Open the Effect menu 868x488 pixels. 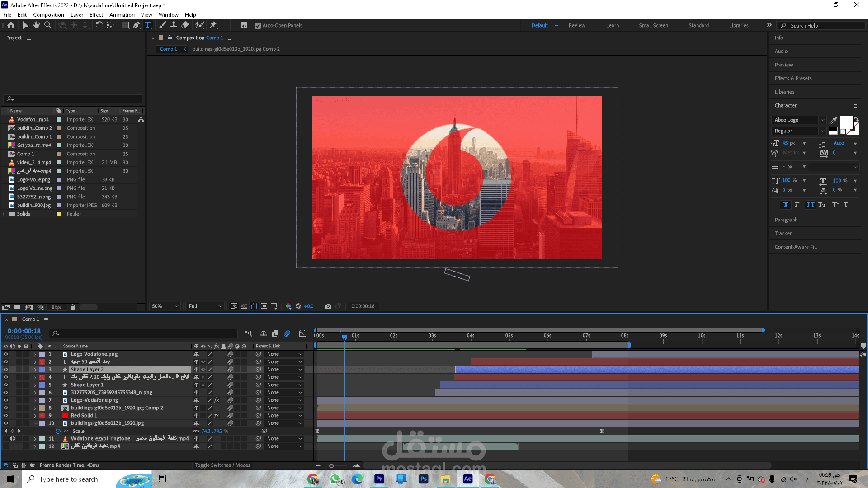tap(96, 15)
